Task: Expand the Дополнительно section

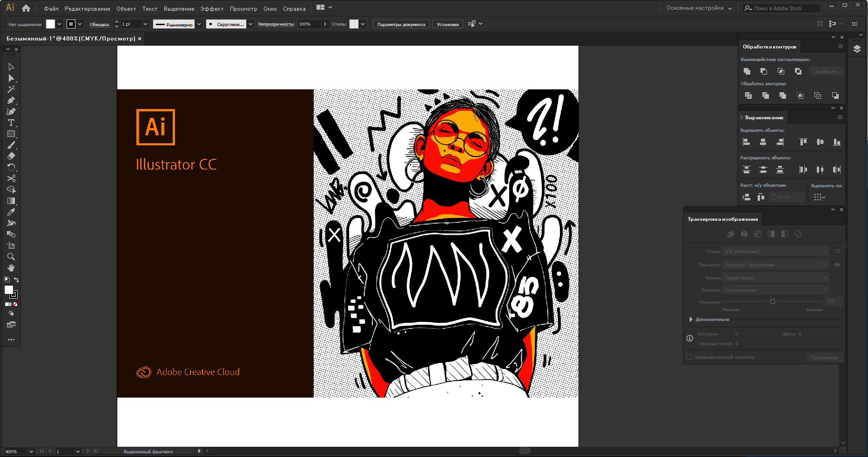Action: 691,320
